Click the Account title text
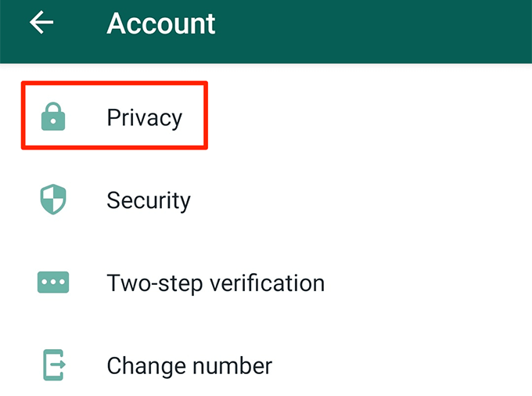 160,24
